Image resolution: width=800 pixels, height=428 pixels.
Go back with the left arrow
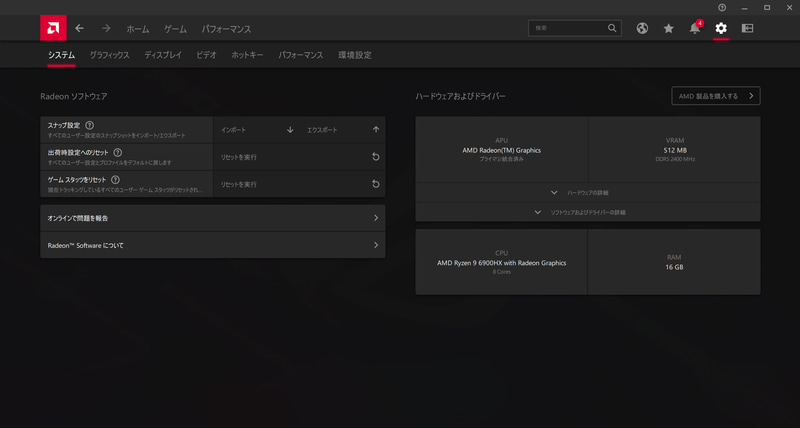coord(80,29)
